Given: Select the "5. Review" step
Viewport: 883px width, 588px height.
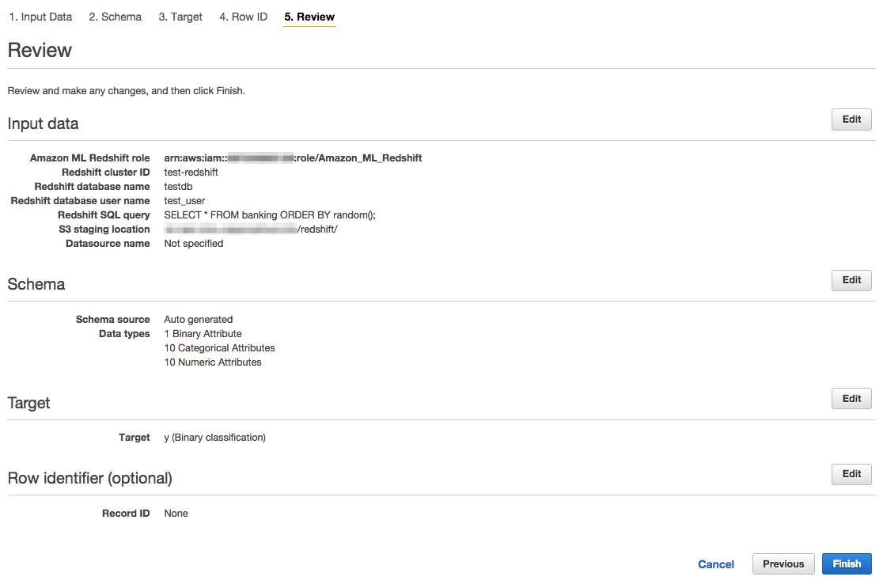Looking at the screenshot, I should (309, 17).
